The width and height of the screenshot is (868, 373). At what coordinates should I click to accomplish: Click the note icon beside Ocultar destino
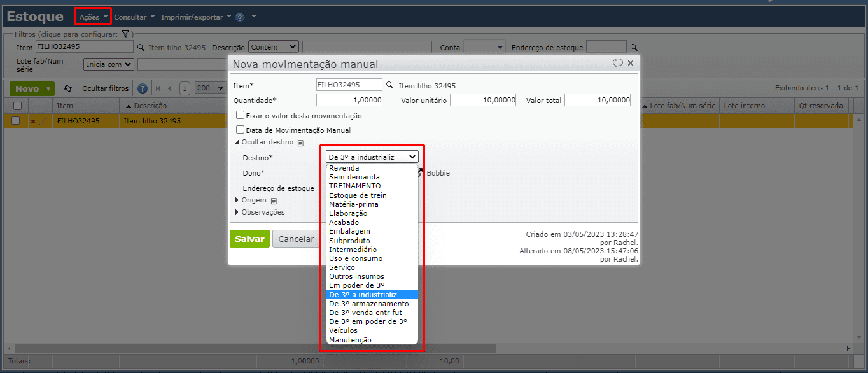click(300, 143)
